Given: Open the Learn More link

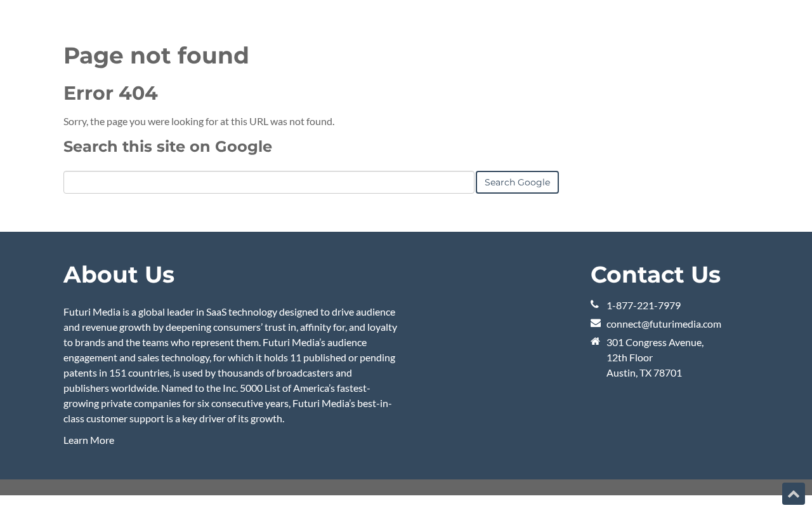Looking at the screenshot, I should pos(89,440).
